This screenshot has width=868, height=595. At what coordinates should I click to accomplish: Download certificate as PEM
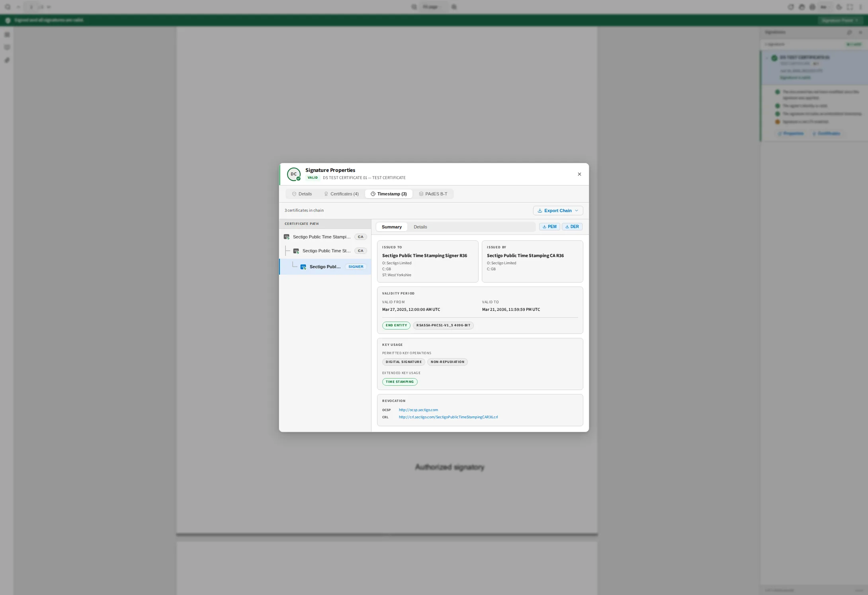[x=549, y=226]
